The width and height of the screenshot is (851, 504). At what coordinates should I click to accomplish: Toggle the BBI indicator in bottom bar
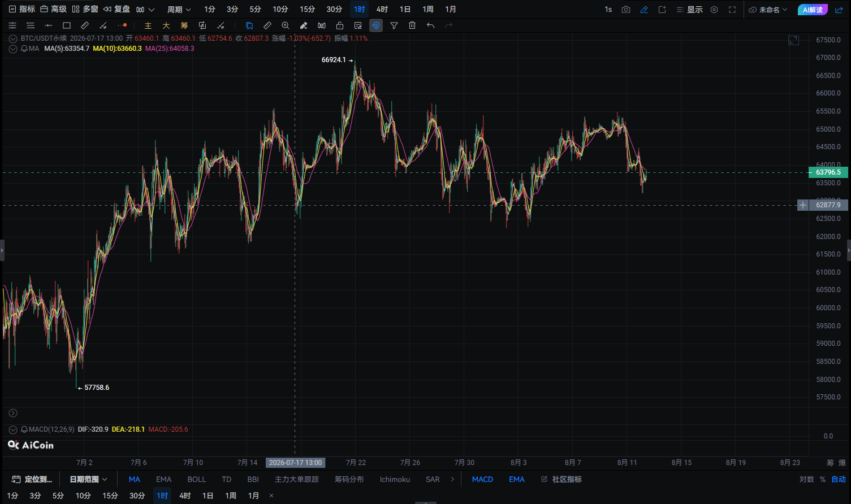(253, 479)
